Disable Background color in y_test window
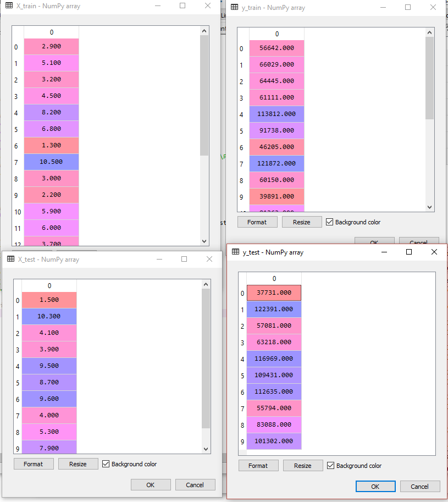 tap(331, 466)
